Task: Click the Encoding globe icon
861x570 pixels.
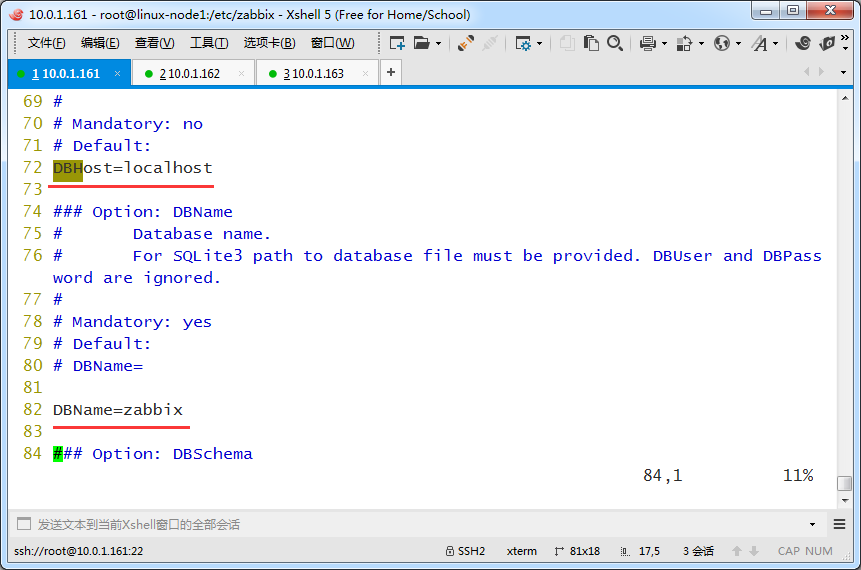Action: click(722, 43)
